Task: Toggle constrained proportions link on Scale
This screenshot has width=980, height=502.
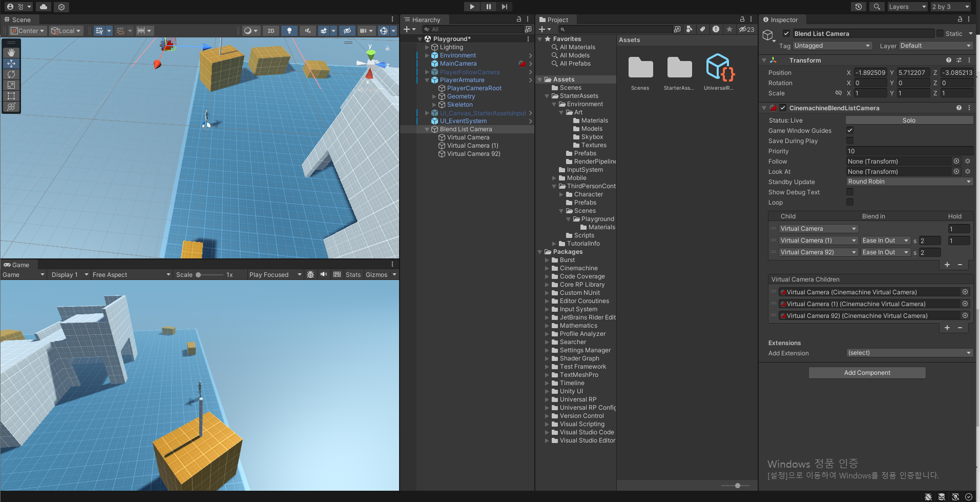Action: pyautogui.click(x=839, y=93)
